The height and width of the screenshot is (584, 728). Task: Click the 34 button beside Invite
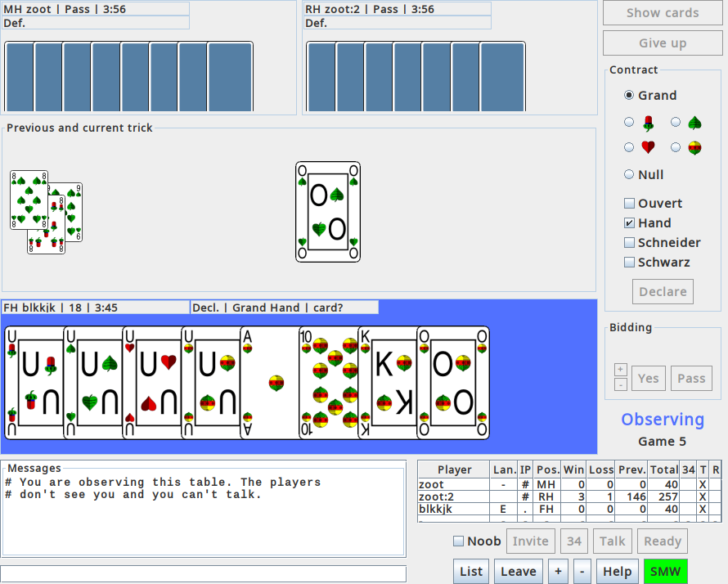(574, 541)
